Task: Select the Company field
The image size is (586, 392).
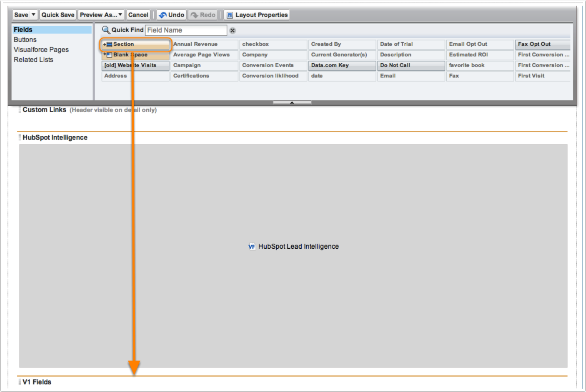Action: 273,55
